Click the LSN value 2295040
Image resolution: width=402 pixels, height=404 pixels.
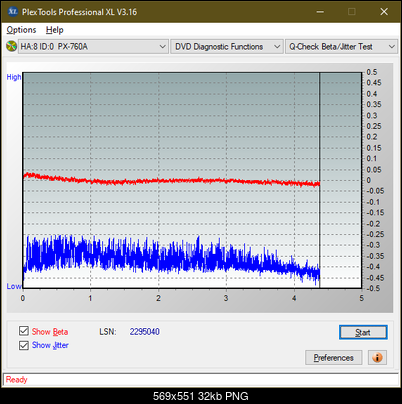click(145, 332)
